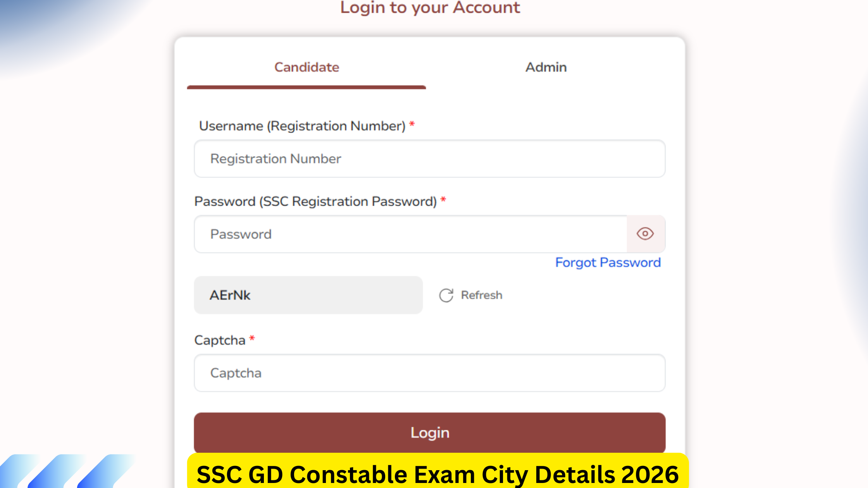
Task: Open the Forgot Password page
Action: click(x=608, y=263)
